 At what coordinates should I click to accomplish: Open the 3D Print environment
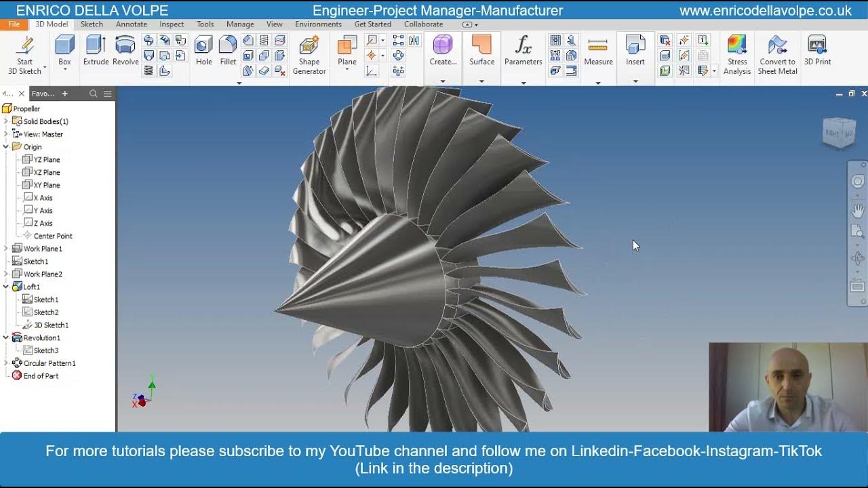point(817,51)
